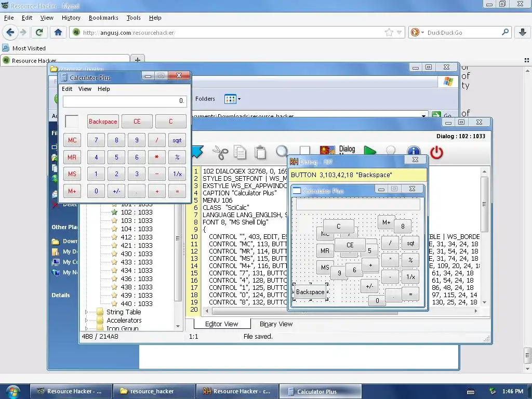Switch to resource_hacker folder taskbar button
532x399 pixels.
(x=154, y=392)
